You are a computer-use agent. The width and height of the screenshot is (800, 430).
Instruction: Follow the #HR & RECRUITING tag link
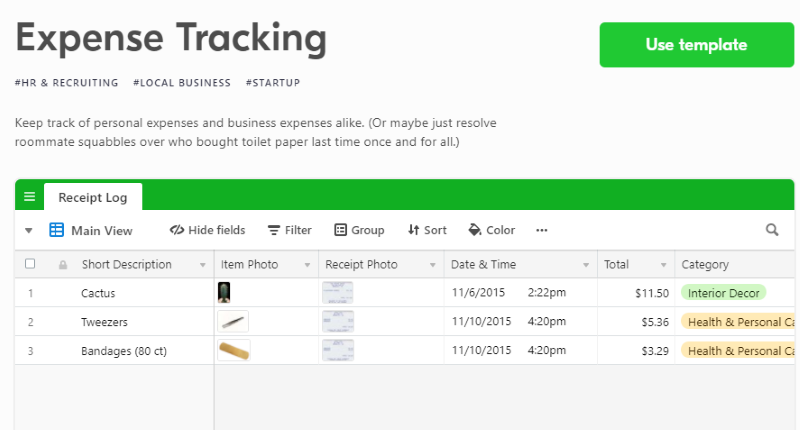pyautogui.click(x=67, y=83)
